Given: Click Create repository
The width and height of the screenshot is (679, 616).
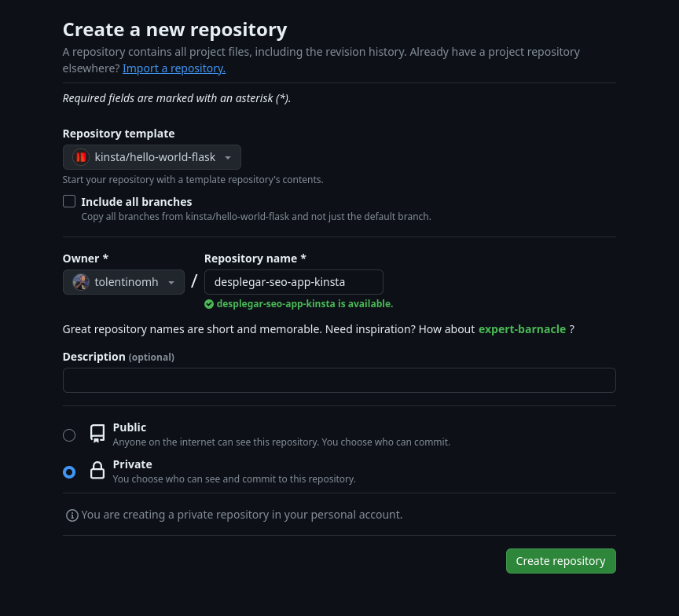Looking at the screenshot, I should click(x=560, y=560).
